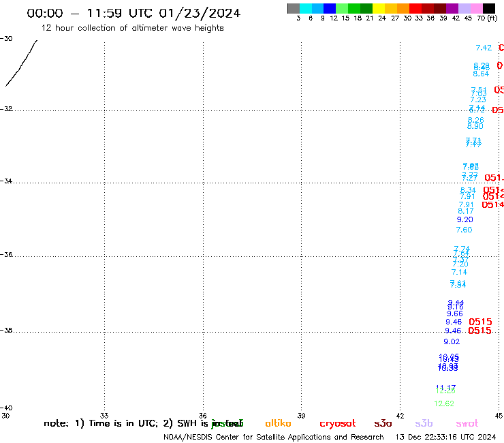Click the 39 longitude label on bottom axis
Screen dimensions: 504x443
tap(301, 416)
